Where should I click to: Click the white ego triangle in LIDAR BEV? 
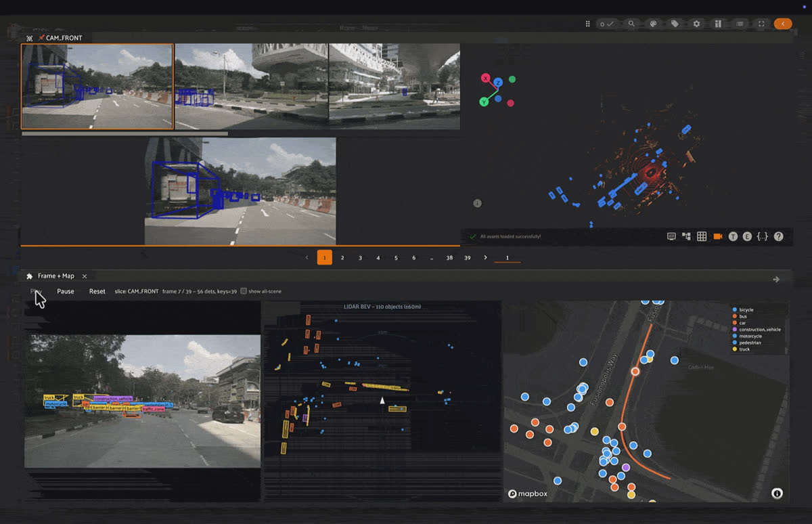pos(382,401)
